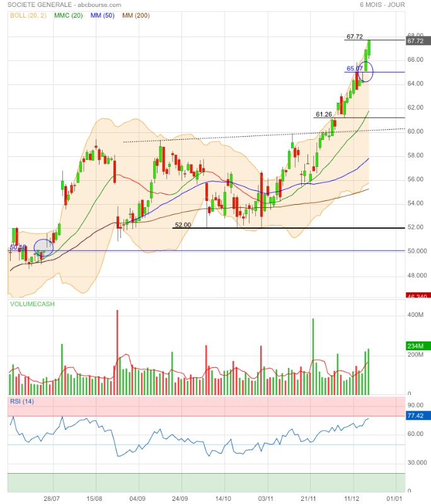Click the 67.72 price label above the last candle
Screen dimensions: 431x504
tap(355, 37)
